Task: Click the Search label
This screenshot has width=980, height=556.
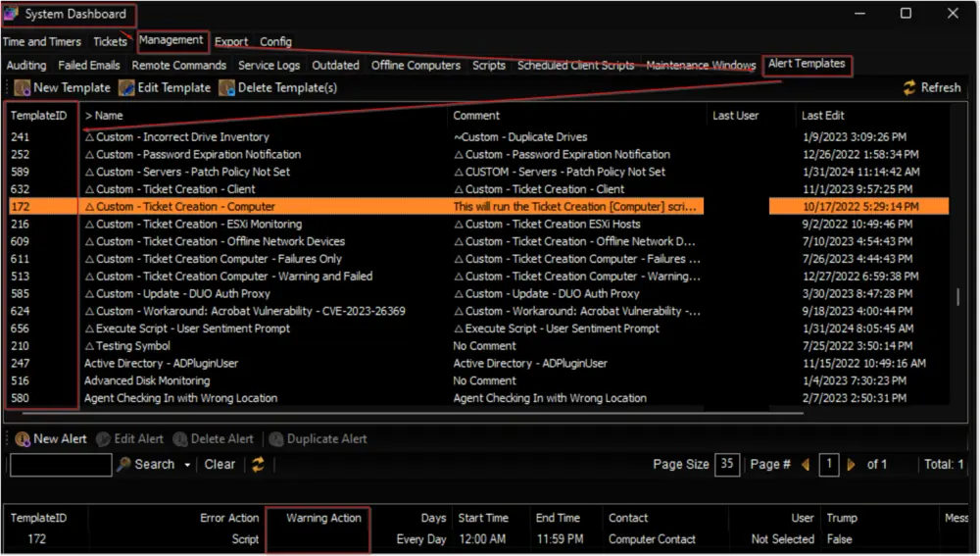Action: point(155,465)
